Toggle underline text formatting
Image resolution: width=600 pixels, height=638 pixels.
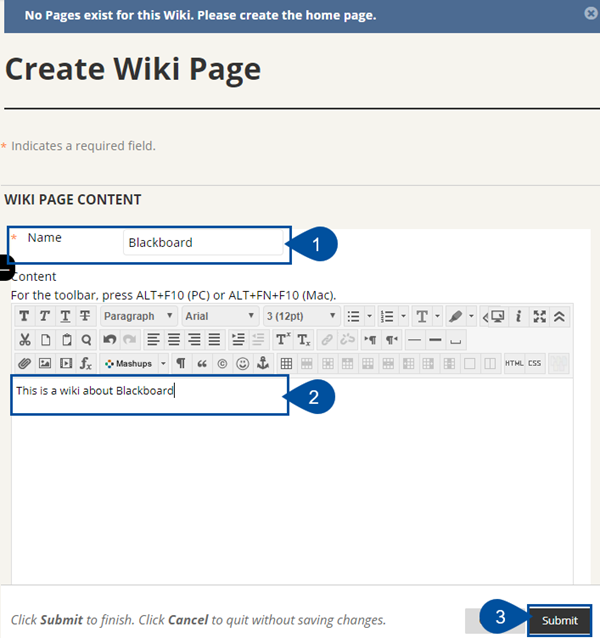point(65,316)
